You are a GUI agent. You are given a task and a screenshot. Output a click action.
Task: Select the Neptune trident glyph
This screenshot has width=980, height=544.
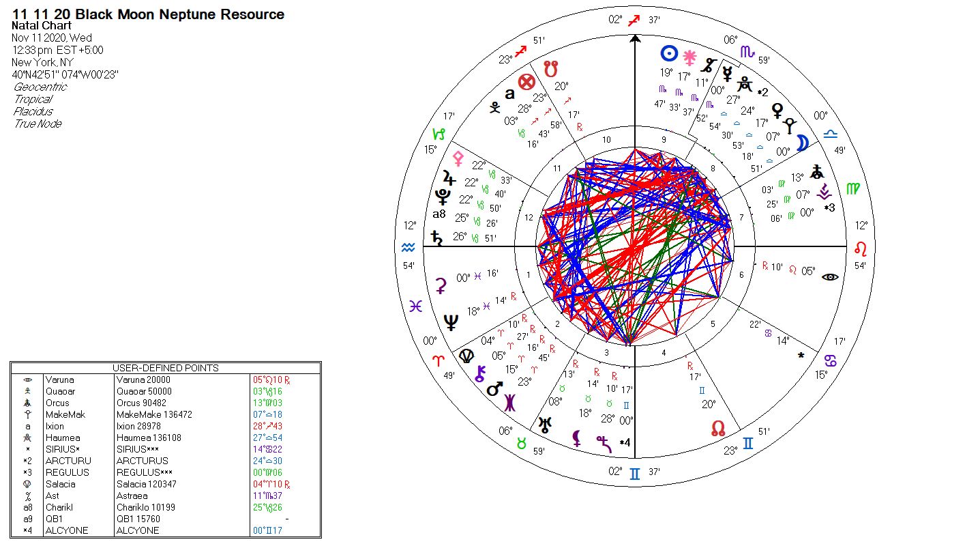coord(451,321)
